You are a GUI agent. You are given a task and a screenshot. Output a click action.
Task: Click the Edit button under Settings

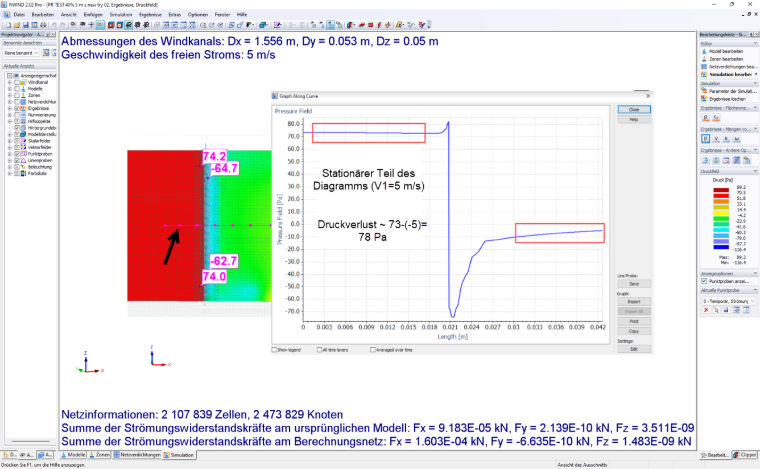(634, 349)
